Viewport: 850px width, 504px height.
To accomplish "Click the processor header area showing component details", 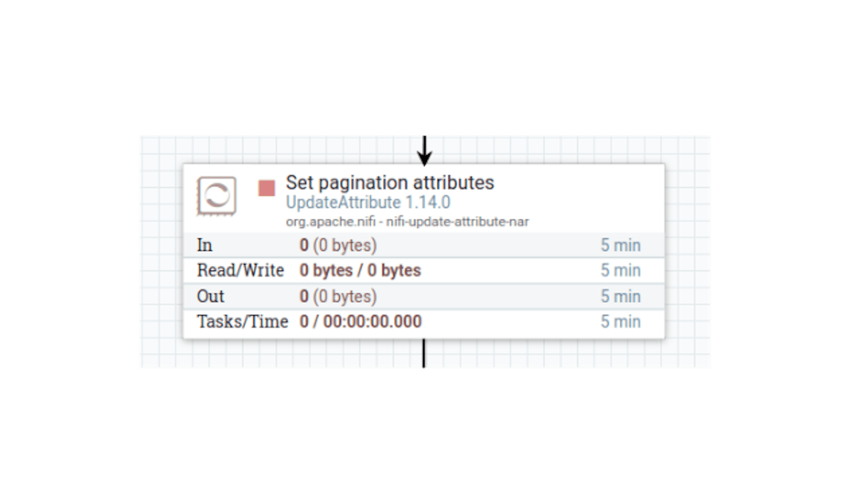I will coord(403,202).
